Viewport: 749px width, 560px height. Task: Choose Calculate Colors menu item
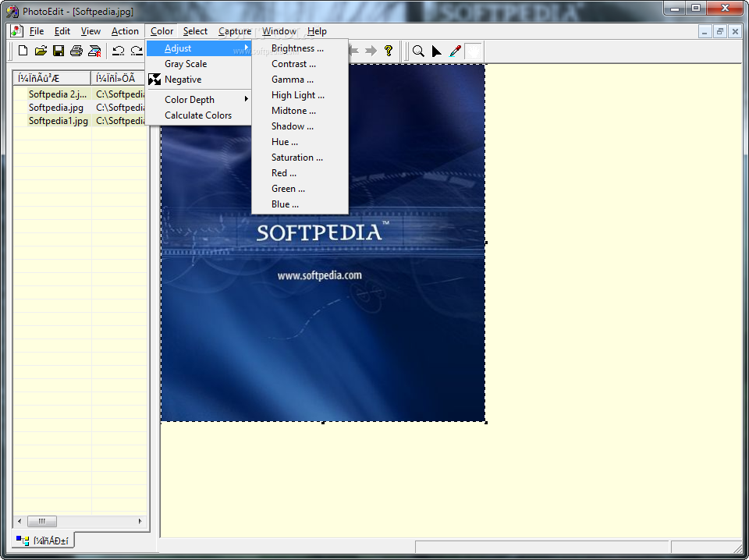[199, 115]
